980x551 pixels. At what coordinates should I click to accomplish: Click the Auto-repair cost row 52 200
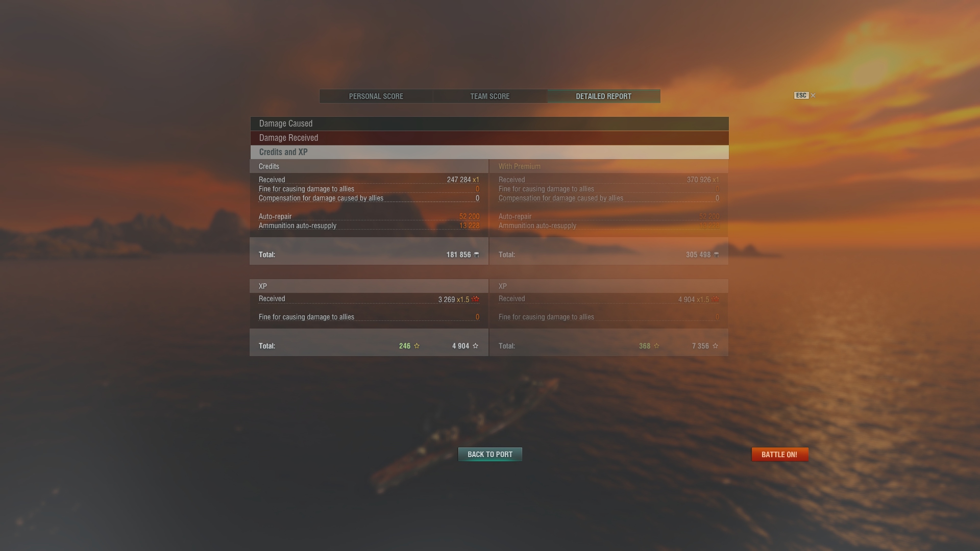(x=369, y=216)
